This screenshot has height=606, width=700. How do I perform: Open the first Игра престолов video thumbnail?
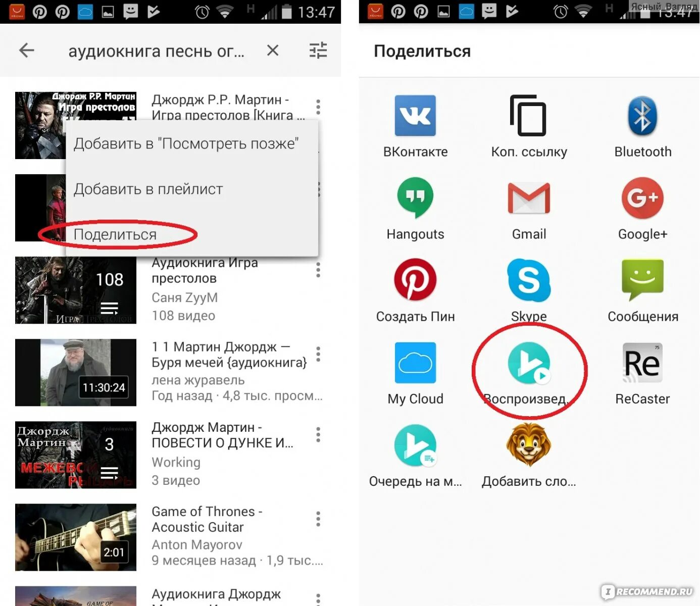(40, 125)
